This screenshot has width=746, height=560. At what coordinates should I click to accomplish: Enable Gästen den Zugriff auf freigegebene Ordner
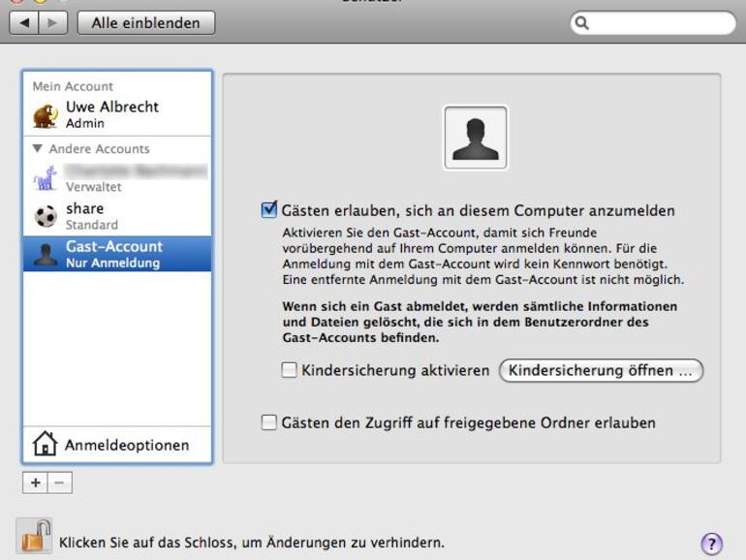click(268, 422)
